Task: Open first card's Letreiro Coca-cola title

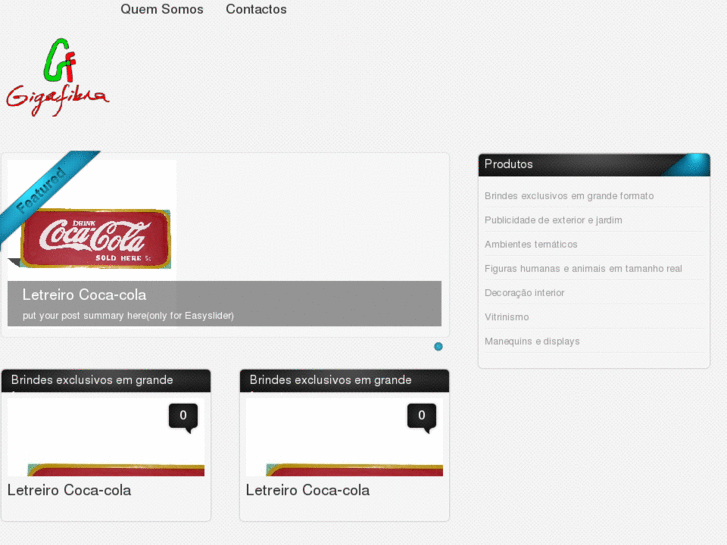Action: 70,490
